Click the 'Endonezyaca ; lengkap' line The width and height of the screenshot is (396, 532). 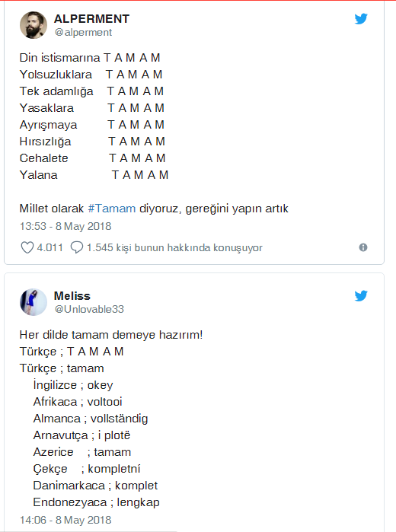(96, 502)
